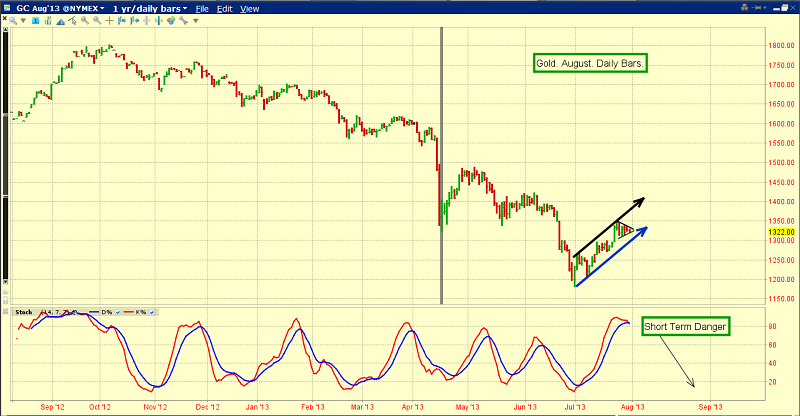This screenshot has height=416, width=800.
Task: Click the pushpin icon in title bar
Action: (756, 8)
